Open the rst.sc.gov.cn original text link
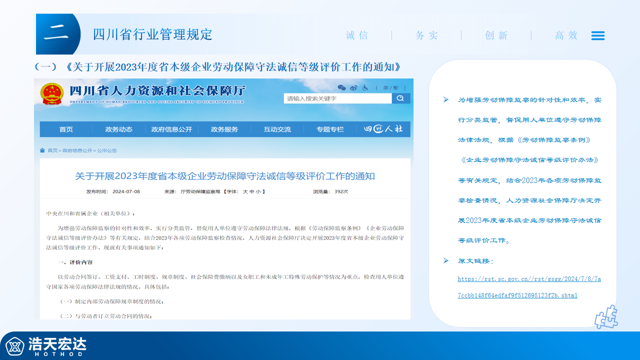640x360 pixels. [x=529, y=287]
